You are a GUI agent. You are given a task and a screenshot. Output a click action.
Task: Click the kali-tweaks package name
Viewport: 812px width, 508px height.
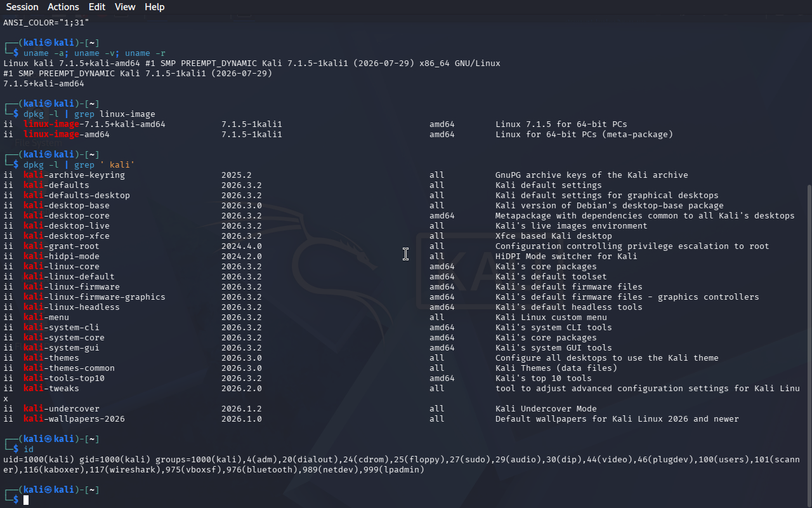pos(51,389)
